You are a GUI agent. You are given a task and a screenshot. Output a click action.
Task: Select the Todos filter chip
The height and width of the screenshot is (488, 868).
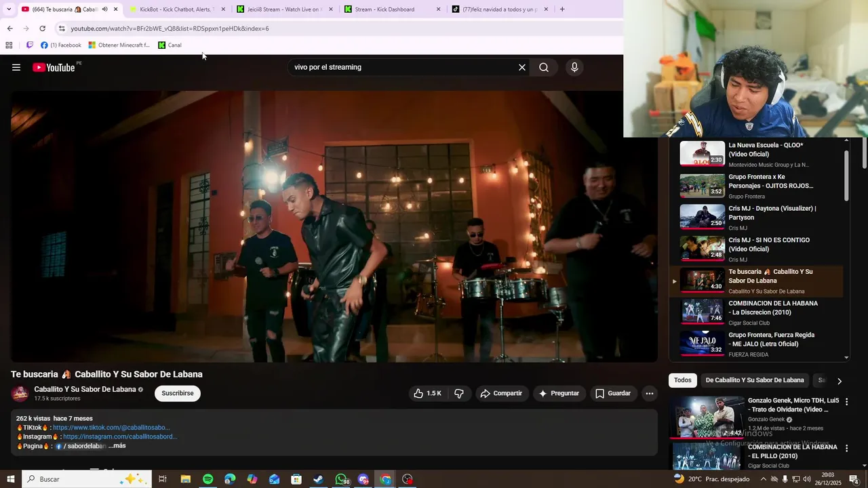683,380
